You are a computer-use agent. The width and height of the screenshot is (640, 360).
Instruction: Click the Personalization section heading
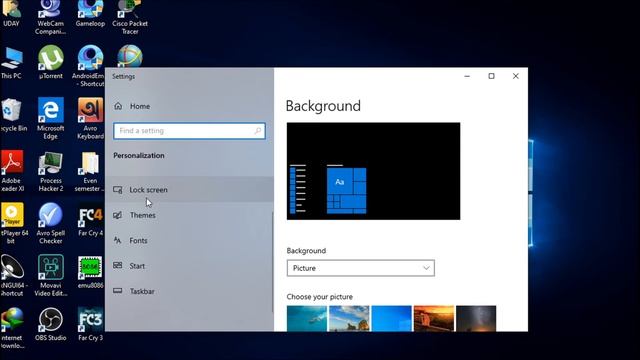pyautogui.click(x=139, y=156)
